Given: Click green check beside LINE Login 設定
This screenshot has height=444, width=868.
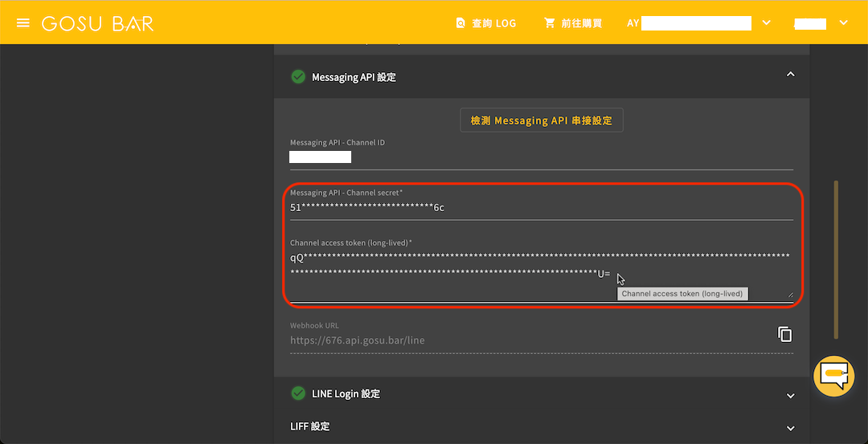Looking at the screenshot, I should coord(298,393).
